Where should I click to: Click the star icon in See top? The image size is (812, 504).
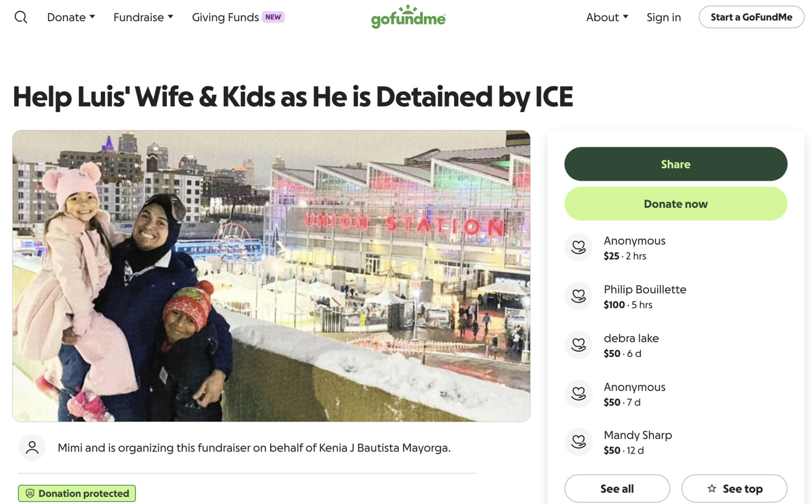(712, 488)
